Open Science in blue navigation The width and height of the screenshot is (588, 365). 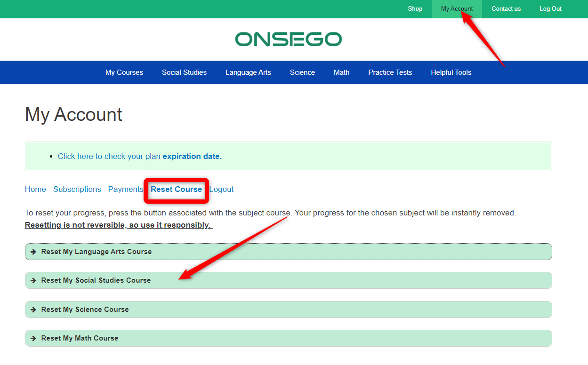click(x=302, y=72)
